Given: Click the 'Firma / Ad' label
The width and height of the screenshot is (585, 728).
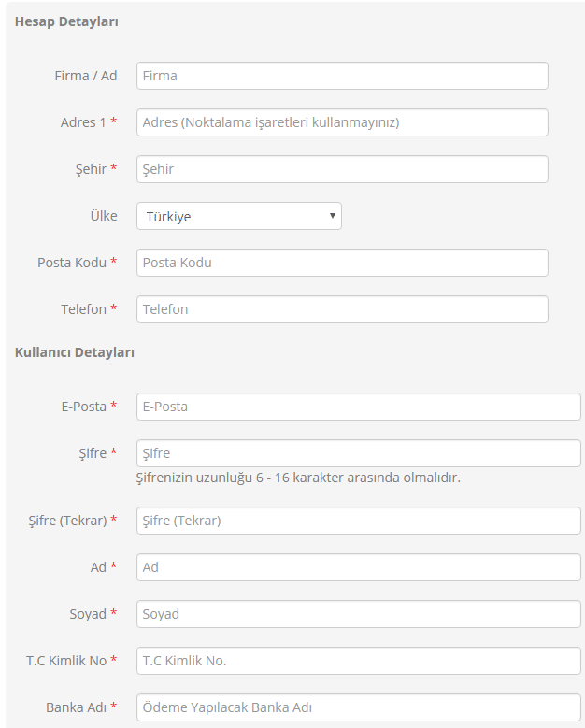Looking at the screenshot, I should tap(86, 76).
